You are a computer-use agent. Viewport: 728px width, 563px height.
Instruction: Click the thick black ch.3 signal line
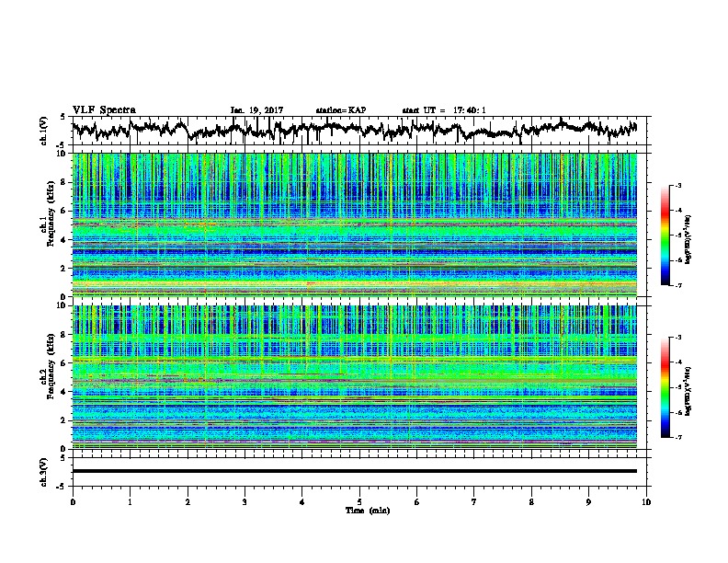[354, 471]
